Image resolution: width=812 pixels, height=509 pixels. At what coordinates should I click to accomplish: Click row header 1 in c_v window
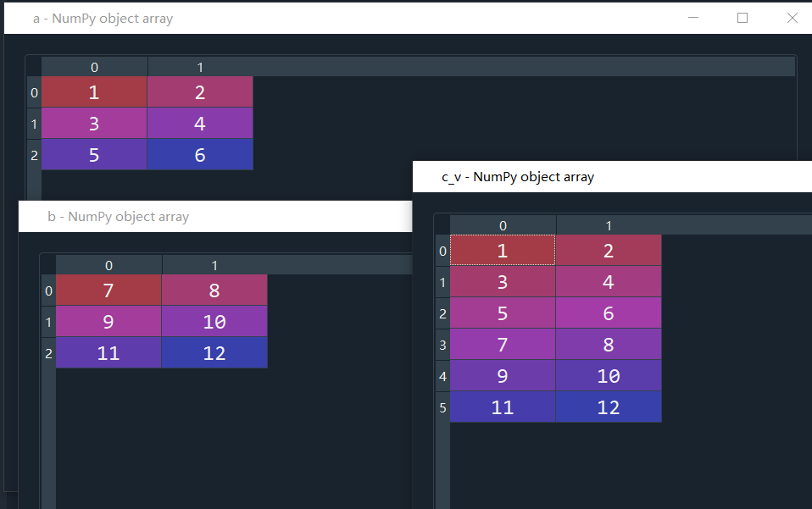click(442, 281)
